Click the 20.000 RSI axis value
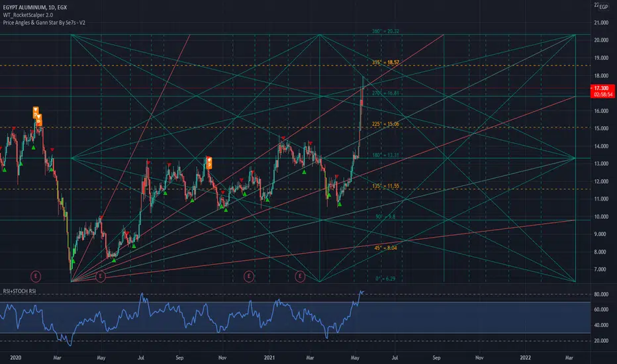The width and height of the screenshot is (617, 364). (601, 341)
